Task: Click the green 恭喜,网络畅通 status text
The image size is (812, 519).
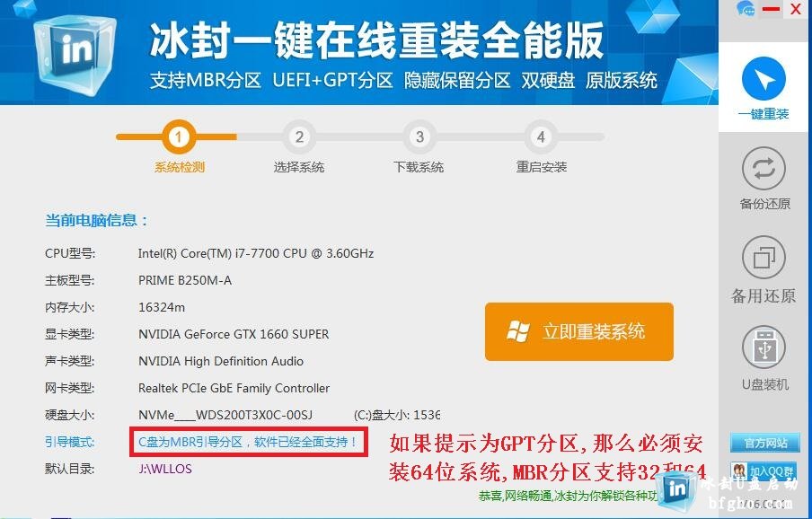Action: (x=567, y=496)
